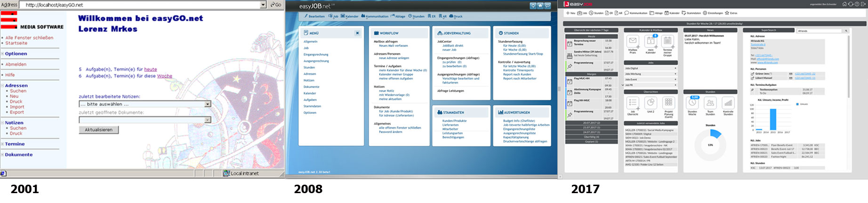Open 'Team Stunden' people icon

click(x=710, y=103)
